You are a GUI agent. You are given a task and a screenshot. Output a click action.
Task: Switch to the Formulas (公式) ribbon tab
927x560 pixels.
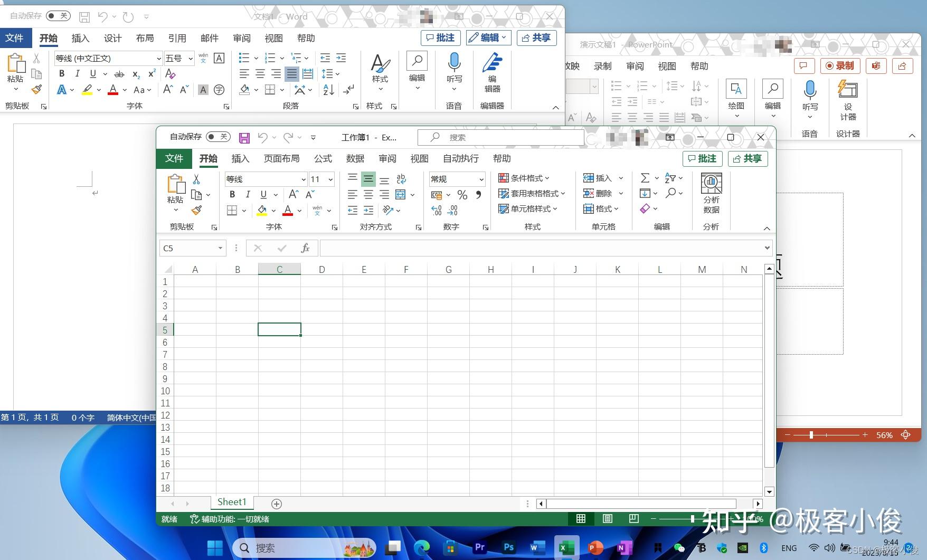(323, 158)
